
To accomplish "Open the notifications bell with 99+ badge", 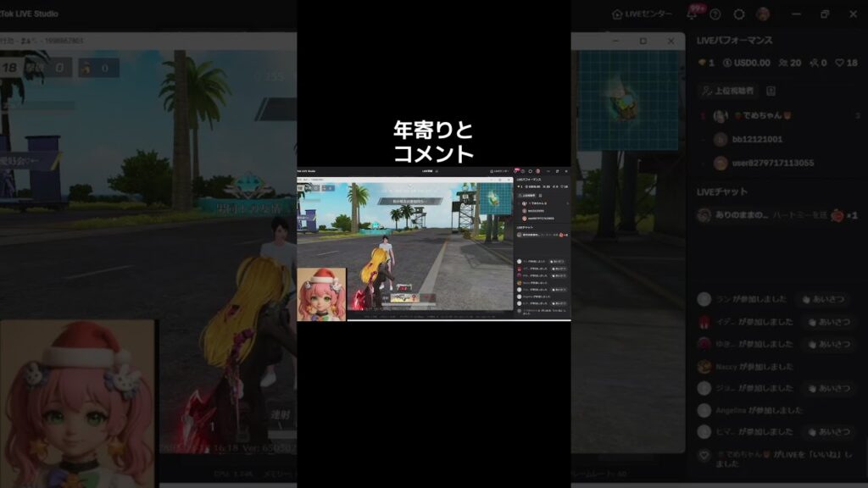I will pos(693,14).
